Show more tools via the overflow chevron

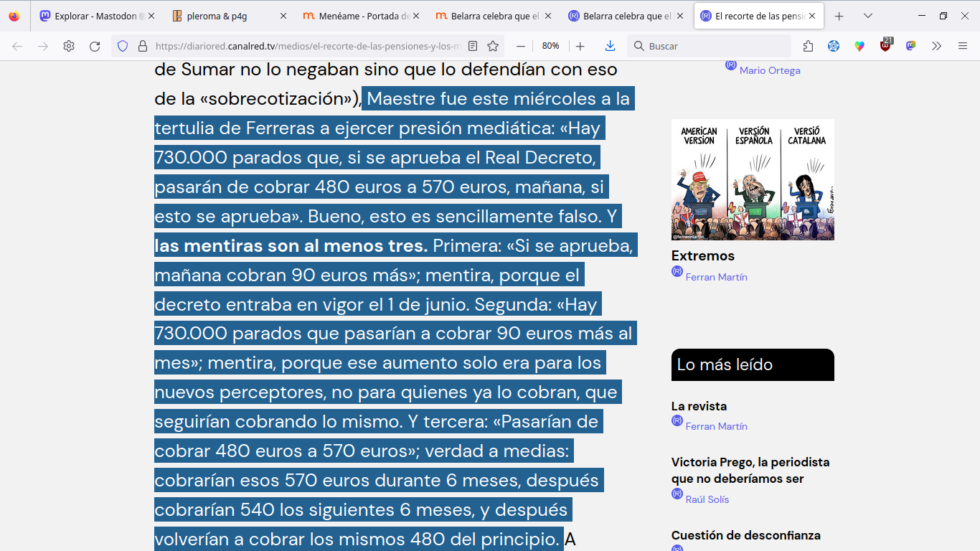[936, 46]
